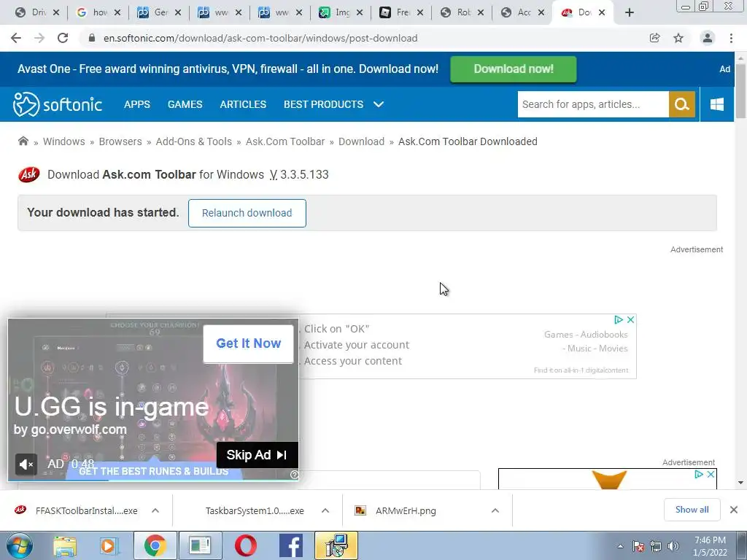The width and height of the screenshot is (747, 560).
Task: Click the home icon in breadcrumb
Action: click(x=23, y=141)
